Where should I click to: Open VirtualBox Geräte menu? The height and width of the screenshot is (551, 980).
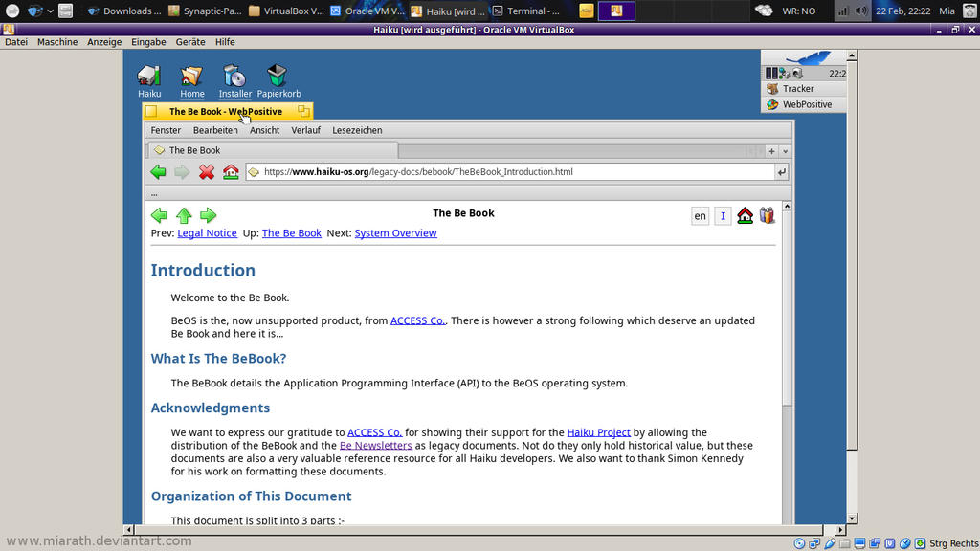190,42
